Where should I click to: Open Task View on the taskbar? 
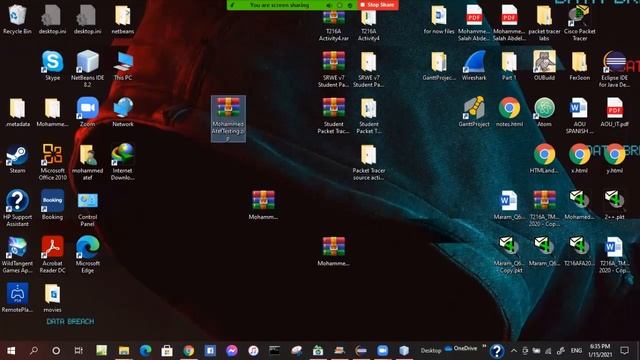point(78,350)
